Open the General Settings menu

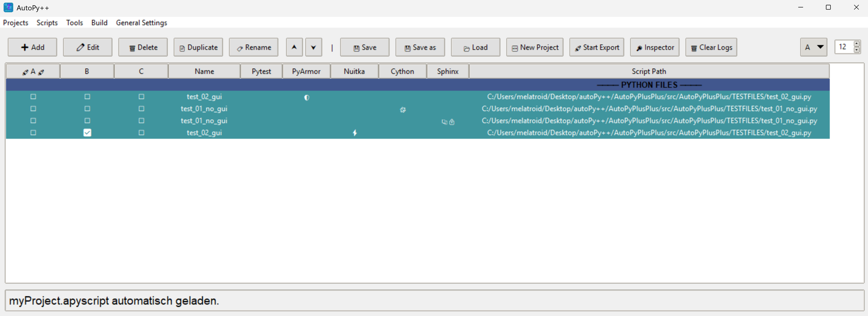click(x=142, y=23)
